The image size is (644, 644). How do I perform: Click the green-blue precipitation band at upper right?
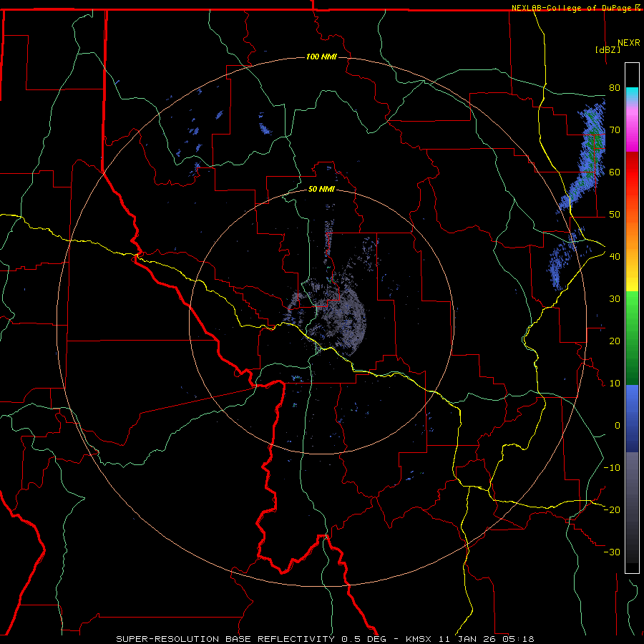[x=585, y=156]
